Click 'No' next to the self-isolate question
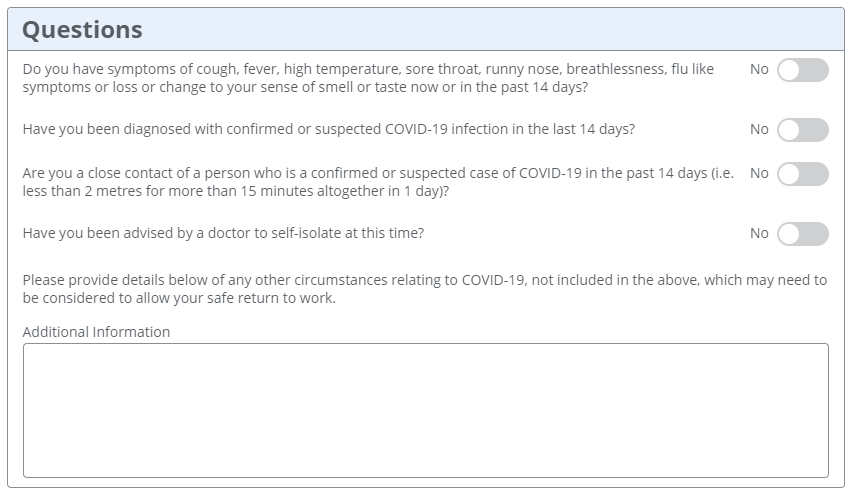 click(759, 234)
